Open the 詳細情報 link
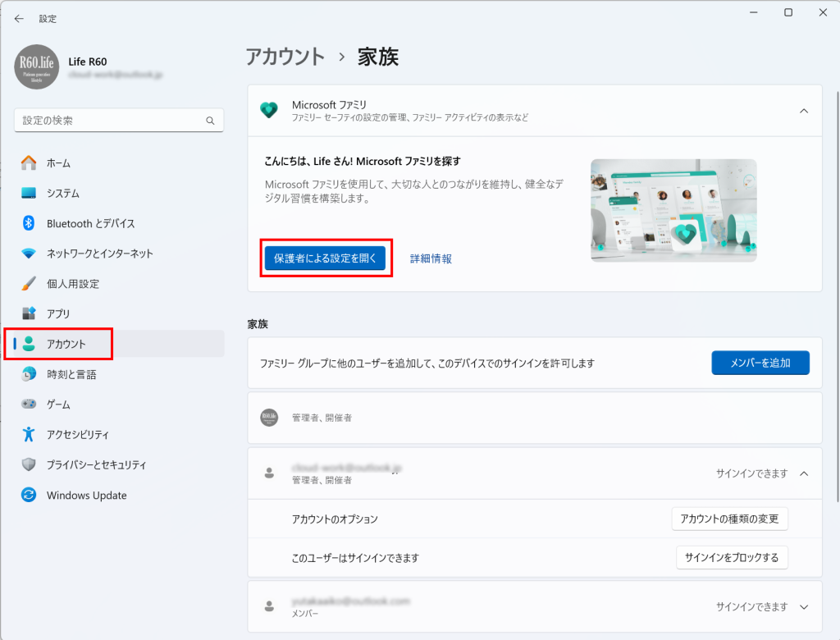 pos(431,258)
